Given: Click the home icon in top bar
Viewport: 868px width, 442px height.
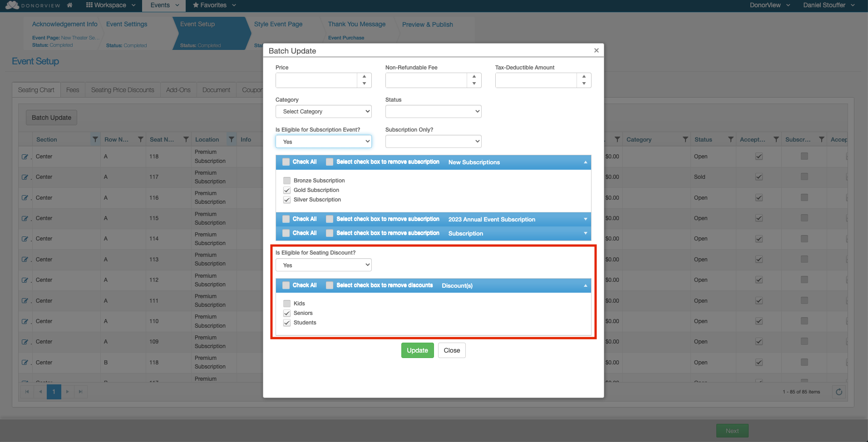Looking at the screenshot, I should pyautogui.click(x=69, y=5).
